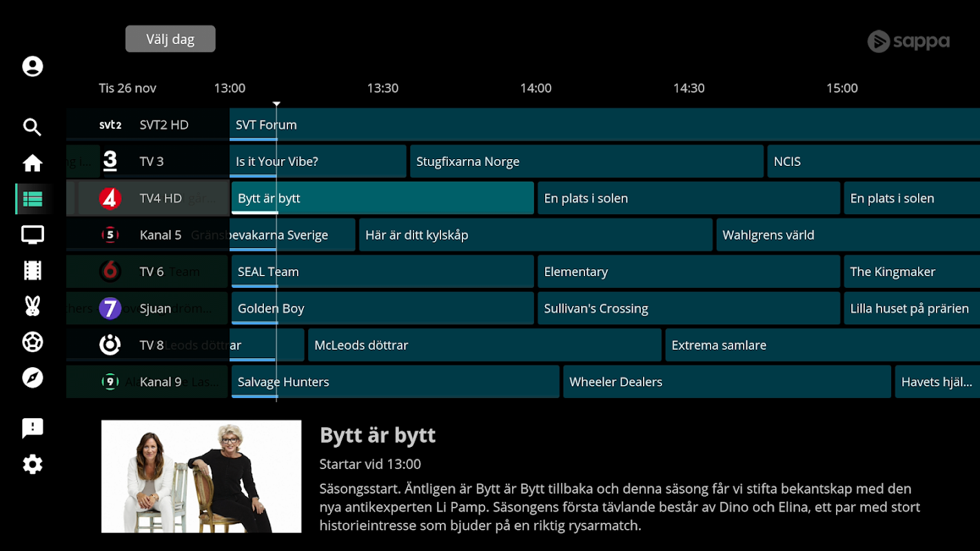
Task: Select Wheeler Dealers on Kanal 9
Action: click(727, 382)
